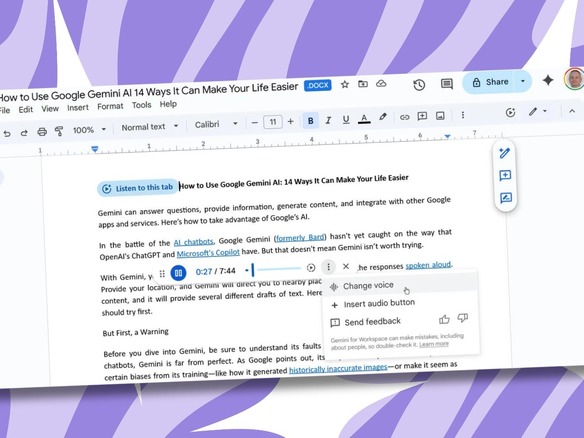Open the Insert menu
The height and width of the screenshot is (438, 584).
tap(78, 107)
